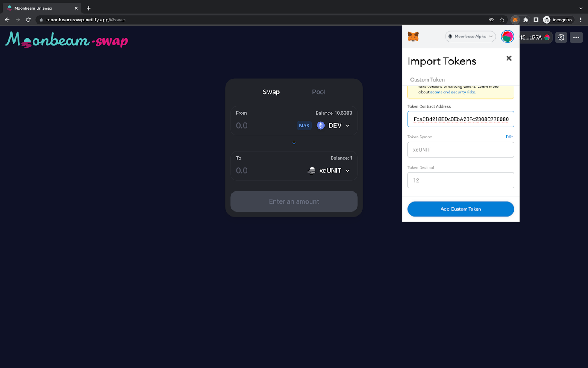The image size is (588, 368).
Task: Toggle the Chrome side panel icon
Action: [x=536, y=20]
